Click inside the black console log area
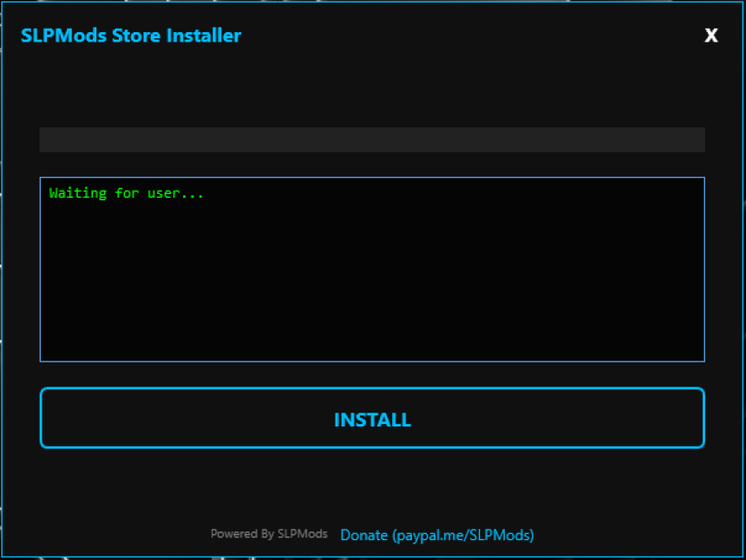Screen dimensions: 746x560 (x=372, y=269)
